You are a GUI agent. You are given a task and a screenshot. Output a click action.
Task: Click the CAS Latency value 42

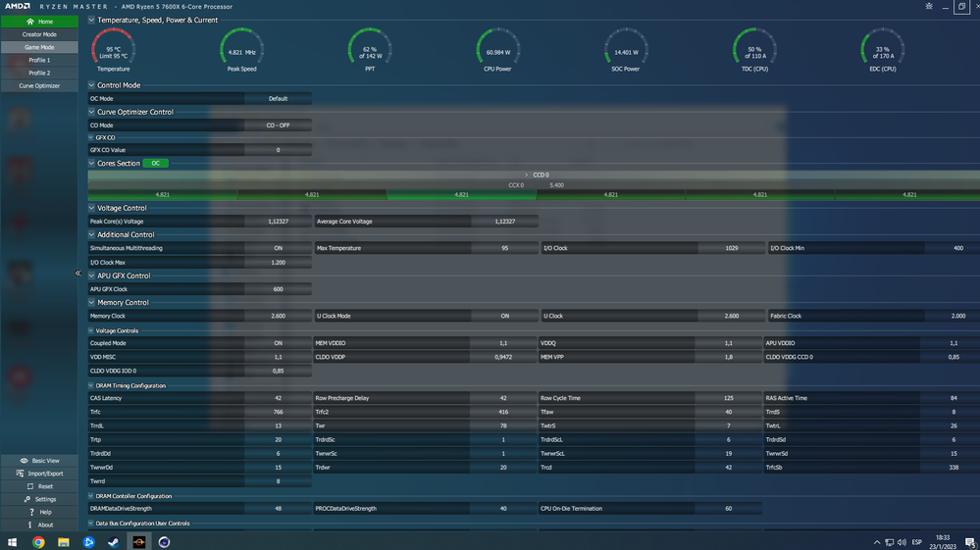click(x=279, y=398)
